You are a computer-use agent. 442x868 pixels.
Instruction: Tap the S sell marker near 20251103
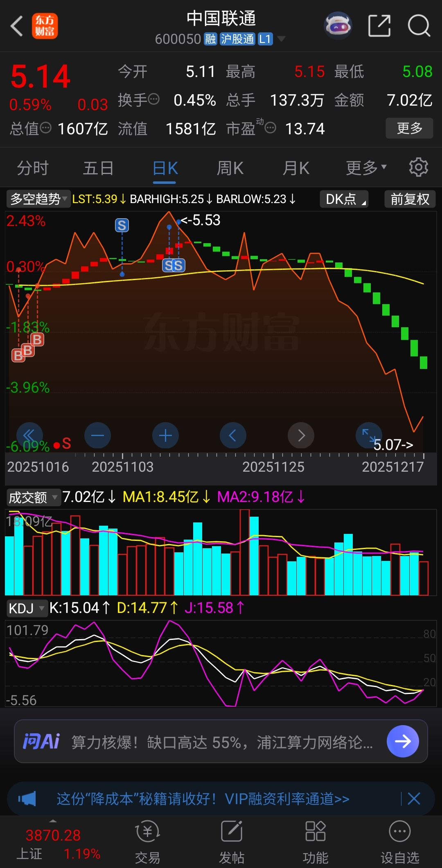[122, 225]
